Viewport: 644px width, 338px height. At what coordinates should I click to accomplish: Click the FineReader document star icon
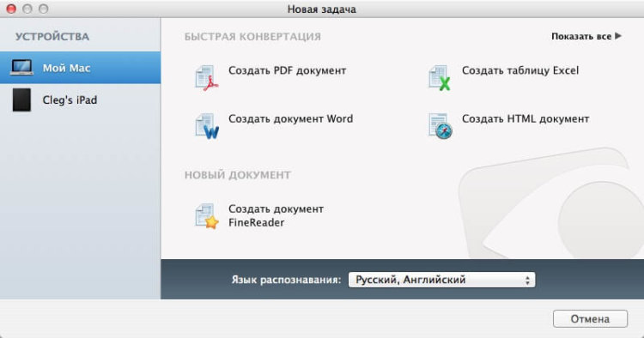pyautogui.click(x=206, y=216)
